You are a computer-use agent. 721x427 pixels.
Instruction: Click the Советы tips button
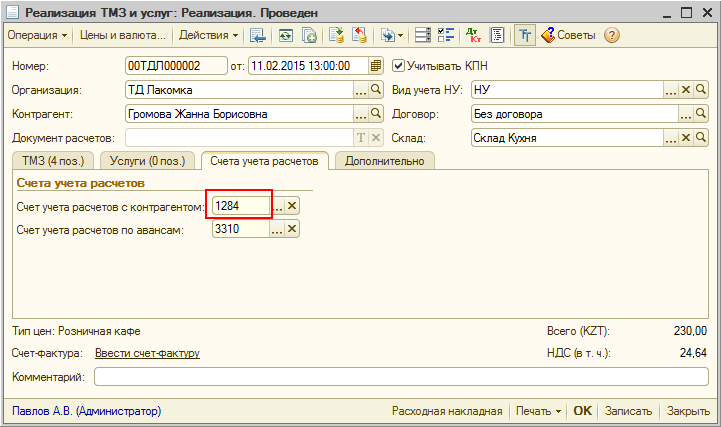point(568,35)
